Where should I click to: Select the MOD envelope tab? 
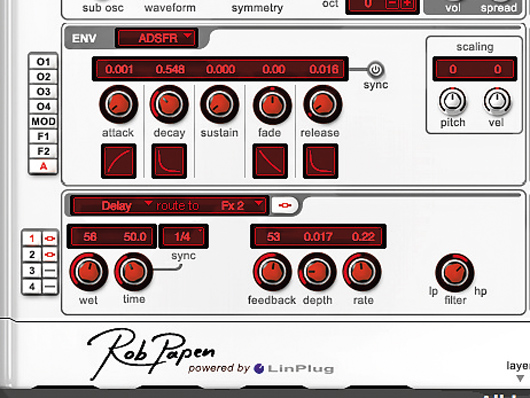(x=43, y=121)
